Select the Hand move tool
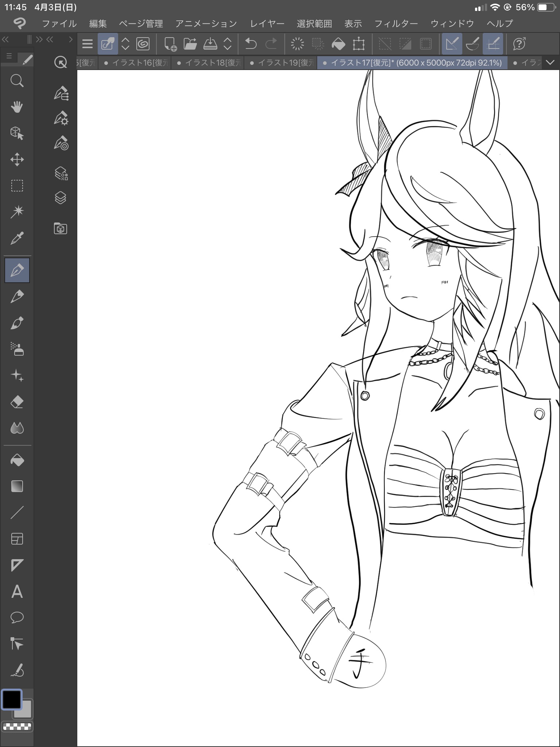 tap(17, 107)
